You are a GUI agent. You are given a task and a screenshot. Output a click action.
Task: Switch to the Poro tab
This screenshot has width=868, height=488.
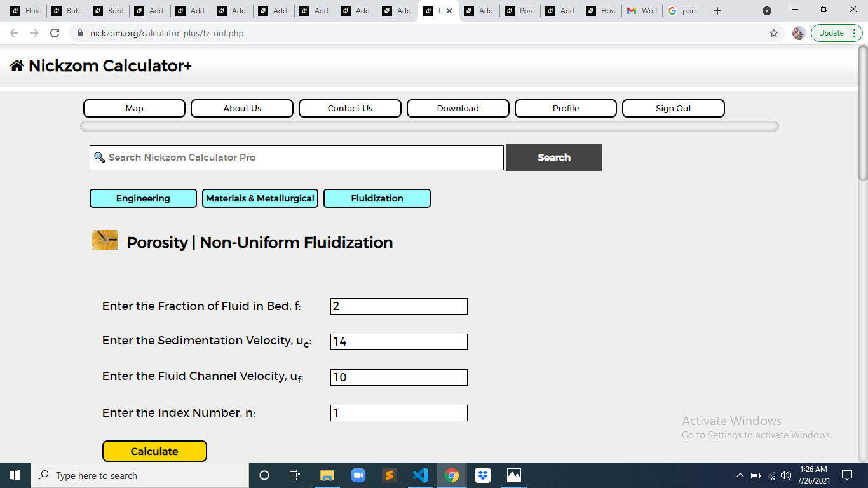pyautogui.click(x=519, y=11)
